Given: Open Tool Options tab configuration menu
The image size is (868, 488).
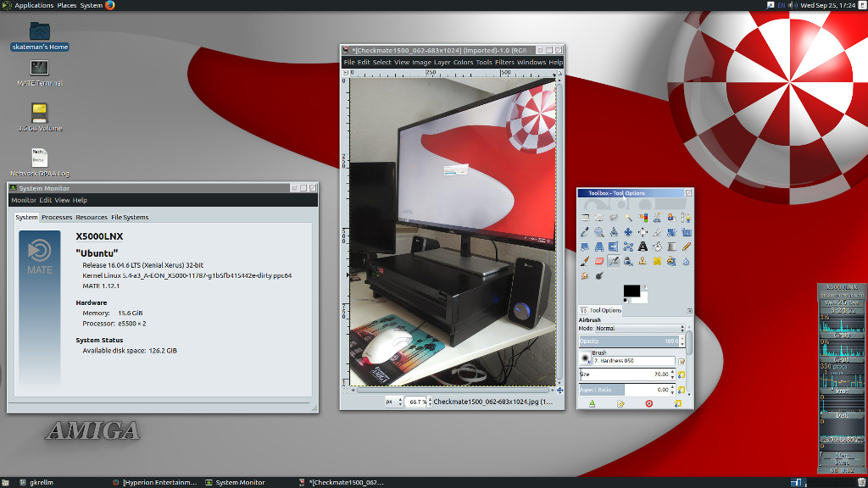Looking at the screenshot, I should click(689, 311).
